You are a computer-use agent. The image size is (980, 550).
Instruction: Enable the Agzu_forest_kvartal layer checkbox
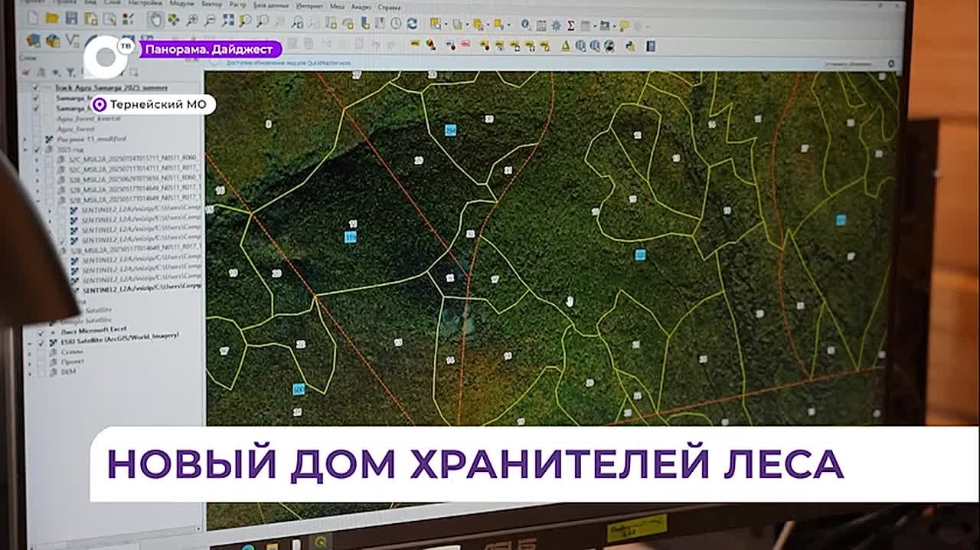[x=35, y=119]
